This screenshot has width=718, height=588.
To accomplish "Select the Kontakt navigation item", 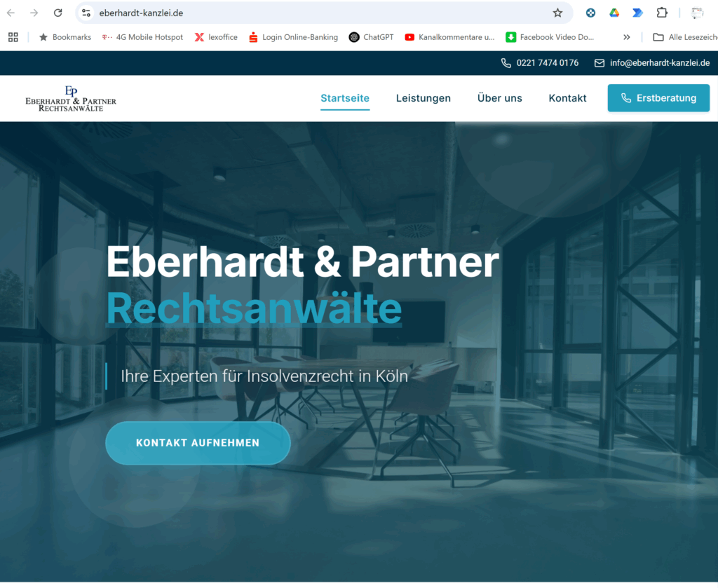I will click(567, 98).
